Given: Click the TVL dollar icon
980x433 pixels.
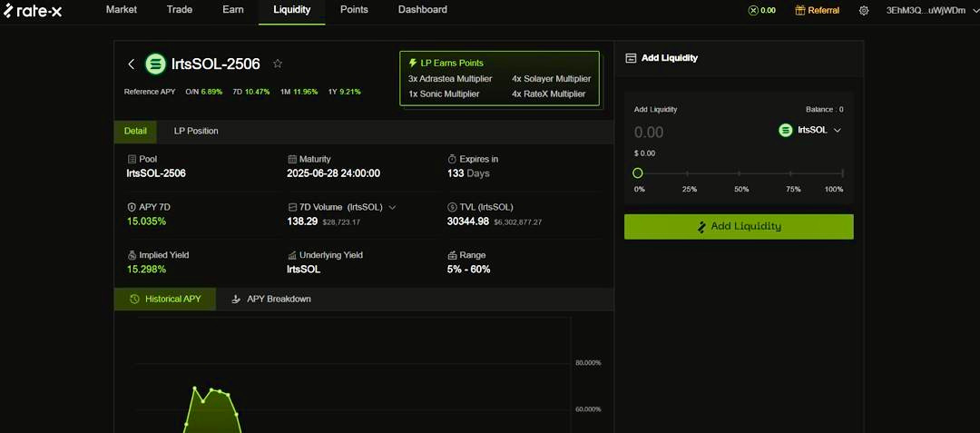Looking at the screenshot, I should [x=453, y=207].
